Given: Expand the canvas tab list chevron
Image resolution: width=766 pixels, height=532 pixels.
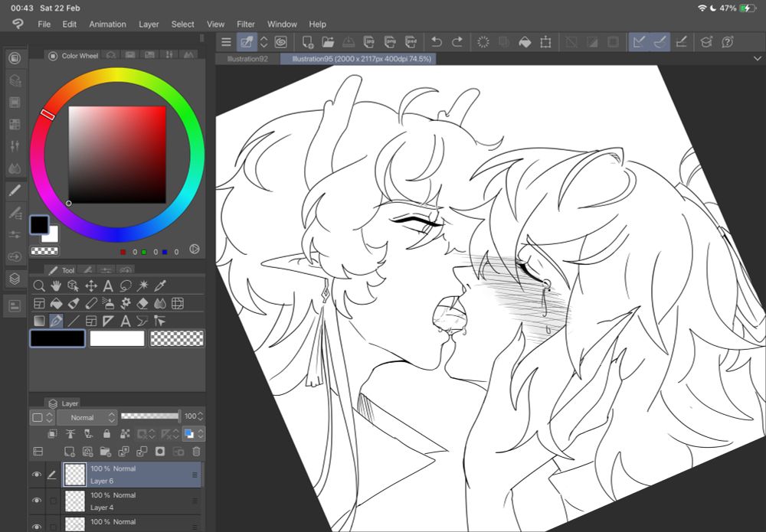Looking at the screenshot, I should (x=758, y=59).
